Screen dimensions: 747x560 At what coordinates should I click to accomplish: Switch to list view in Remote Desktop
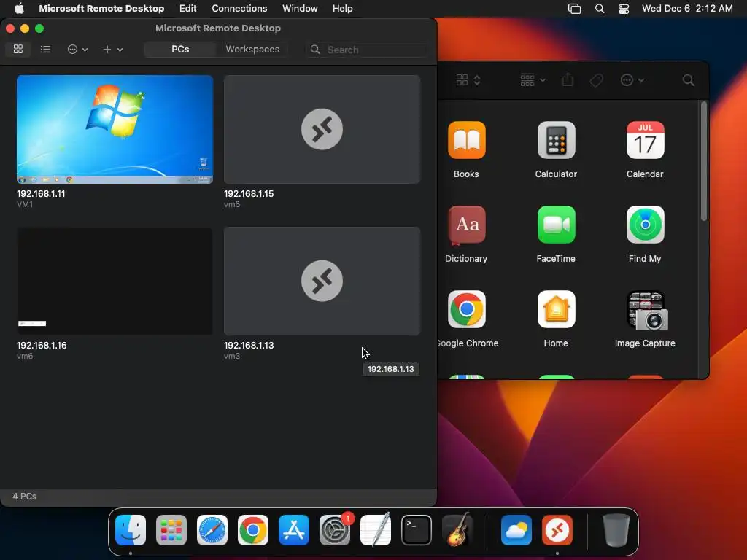[45, 49]
